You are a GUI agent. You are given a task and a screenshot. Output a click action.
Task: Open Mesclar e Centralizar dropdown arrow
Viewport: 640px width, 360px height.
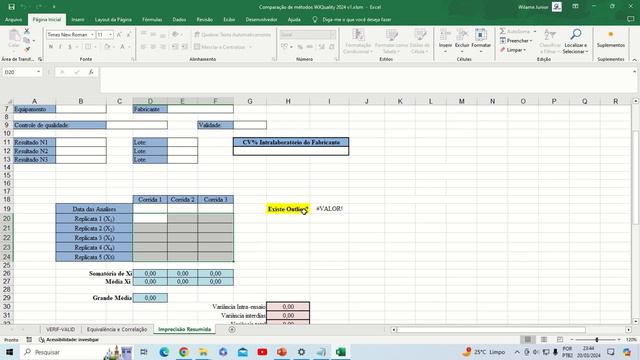(x=251, y=47)
